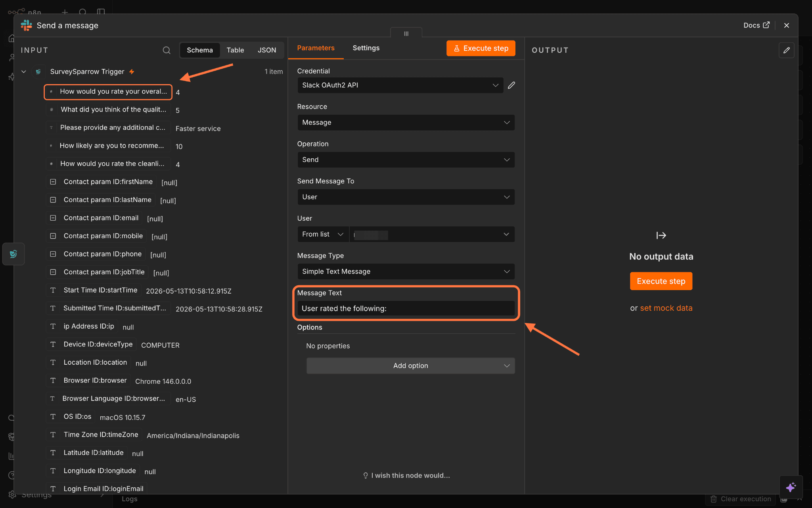Collapse the SurveySparrow Trigger schema tree
The width and height of the screenshot is (812, 508).
click(24, 72)
